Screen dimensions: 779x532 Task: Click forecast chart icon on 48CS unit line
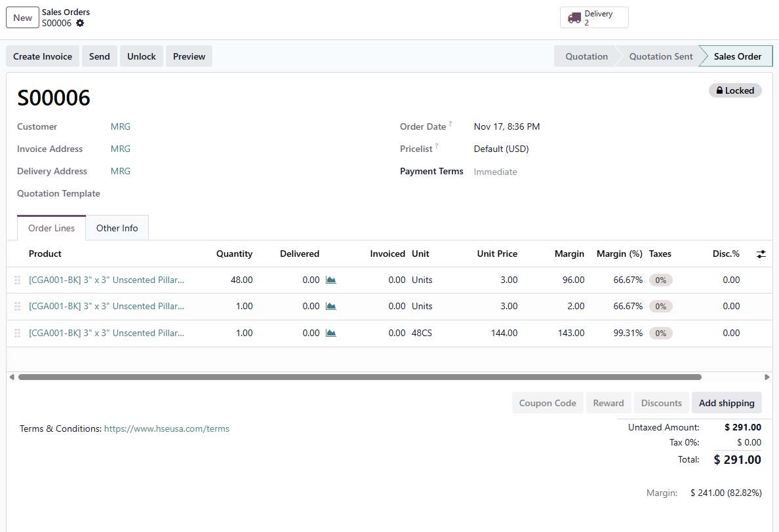coord(331,333)
